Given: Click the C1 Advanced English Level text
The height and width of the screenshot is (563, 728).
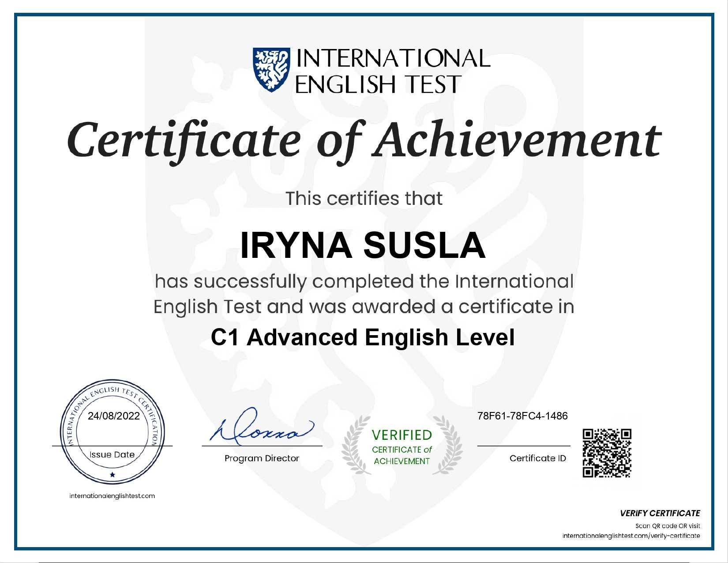Looking at the screenshot, I should click(363, 337).
